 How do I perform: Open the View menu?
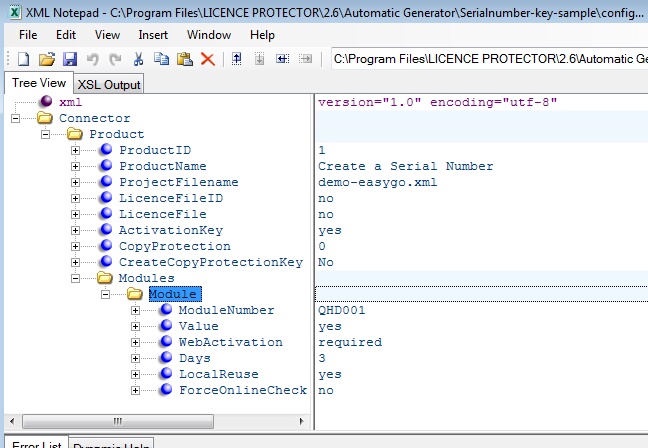point(108,35)
